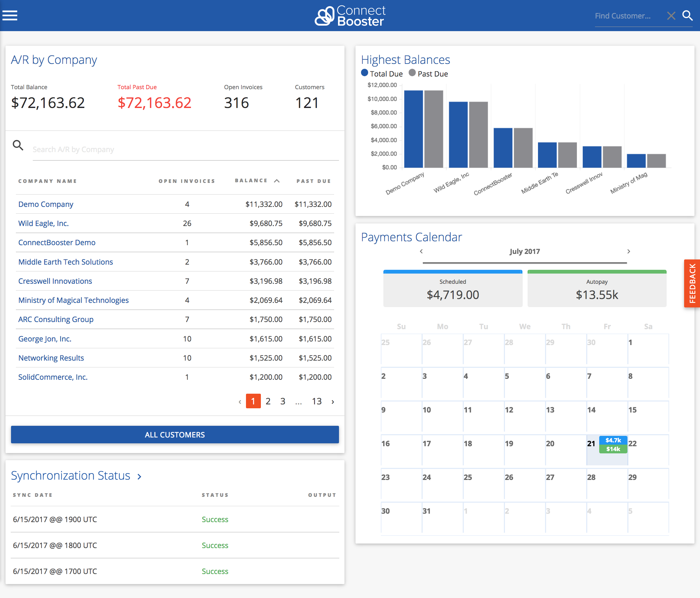Sort table by Past Due column
This screenshot has width=700, height=598.
(313, 181)
